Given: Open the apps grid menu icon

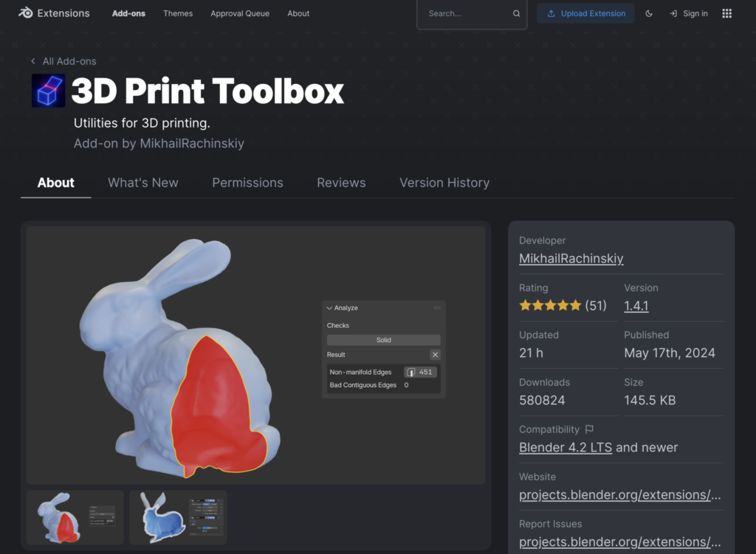Looking at the screenshot, I should (726, 13).
